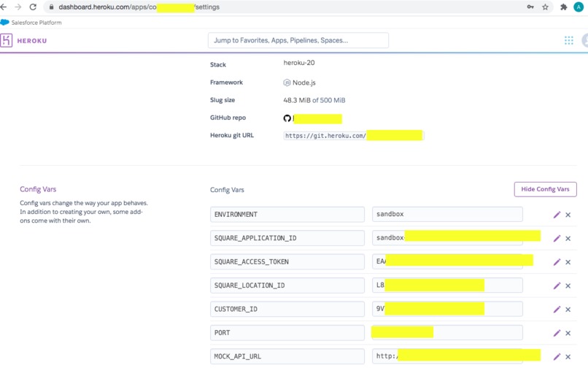Click the Hide Config Vars button
The width and height of the screenshot is (588, 368).
[x=545, y=189]
